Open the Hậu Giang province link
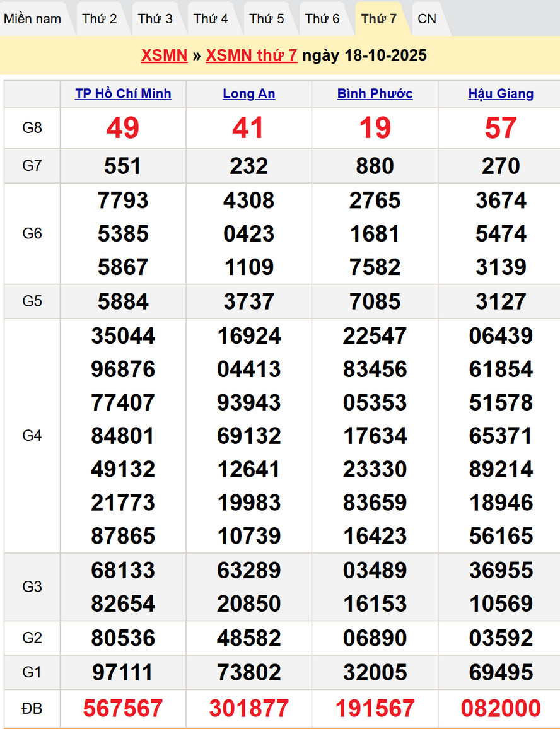The image size is (560, 729). point(501,94)
